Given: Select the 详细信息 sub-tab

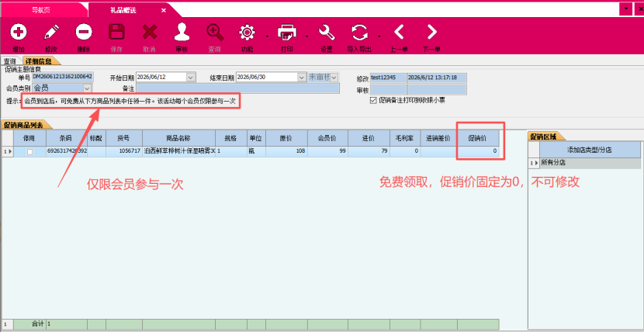Looking at the screenshot, I should [x=39, y=61].
